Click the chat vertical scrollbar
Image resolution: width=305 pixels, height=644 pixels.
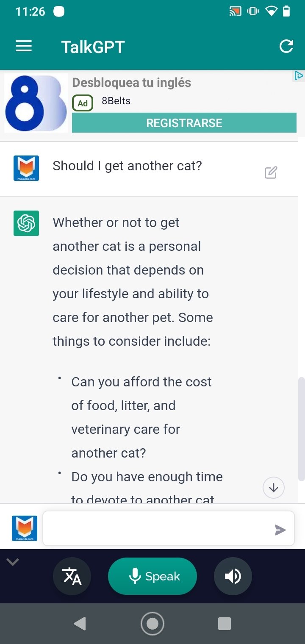tap(301, 428)
